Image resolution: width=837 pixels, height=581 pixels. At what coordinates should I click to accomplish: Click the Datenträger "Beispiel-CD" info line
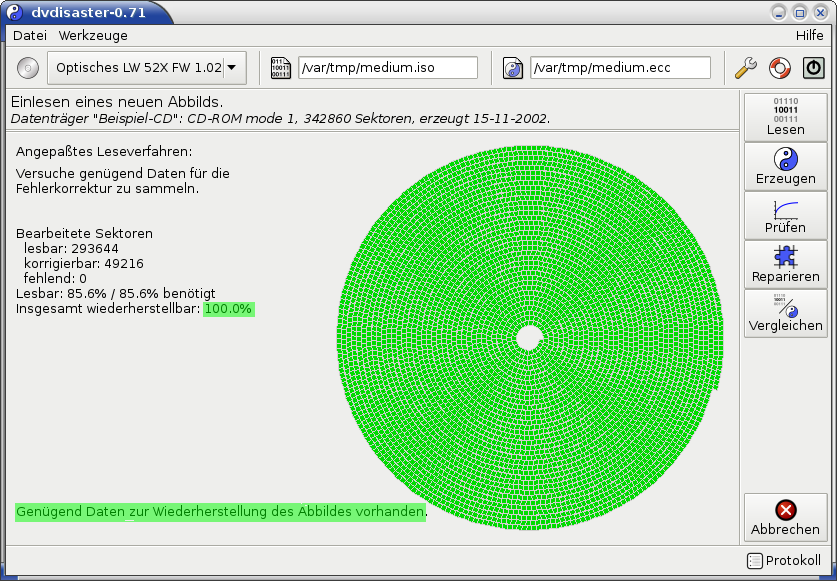coord(280,119)
